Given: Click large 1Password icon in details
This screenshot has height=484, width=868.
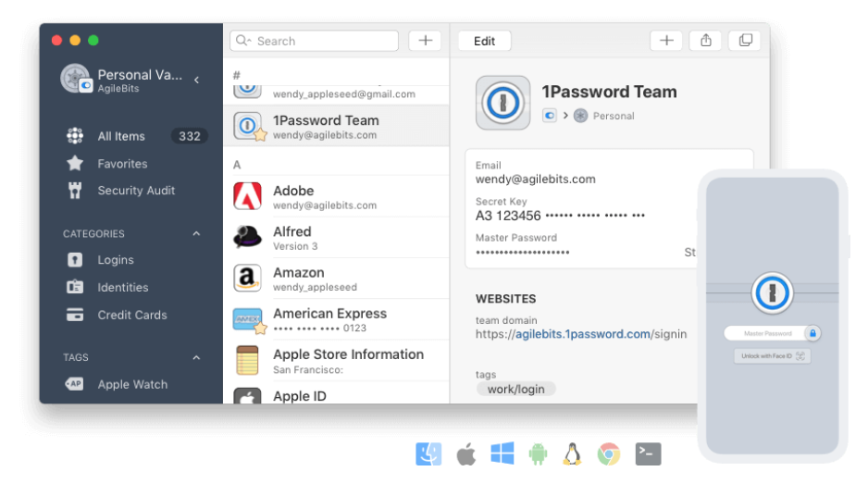Looking at the screenshot, I should tap(502, 103).
